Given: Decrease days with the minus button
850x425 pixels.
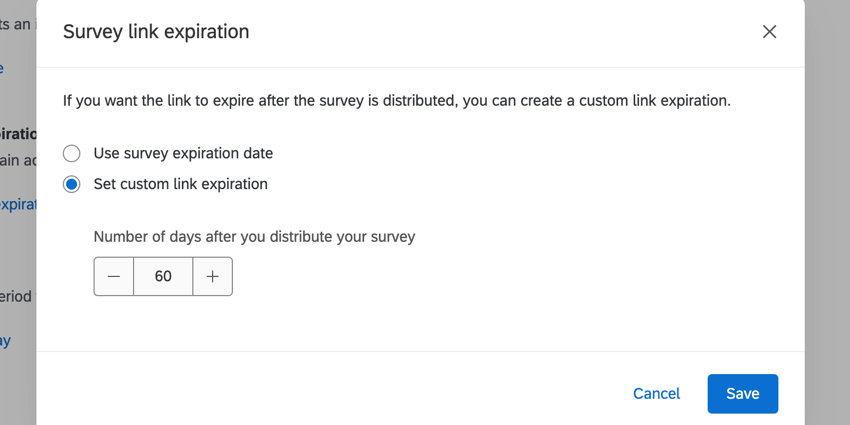Looking at the screenshot, I should point(114,277).
